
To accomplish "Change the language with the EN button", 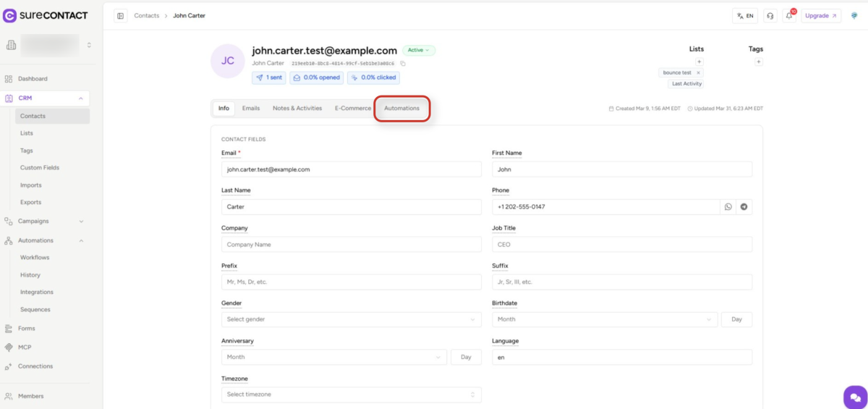I will [x=745, y=15].
